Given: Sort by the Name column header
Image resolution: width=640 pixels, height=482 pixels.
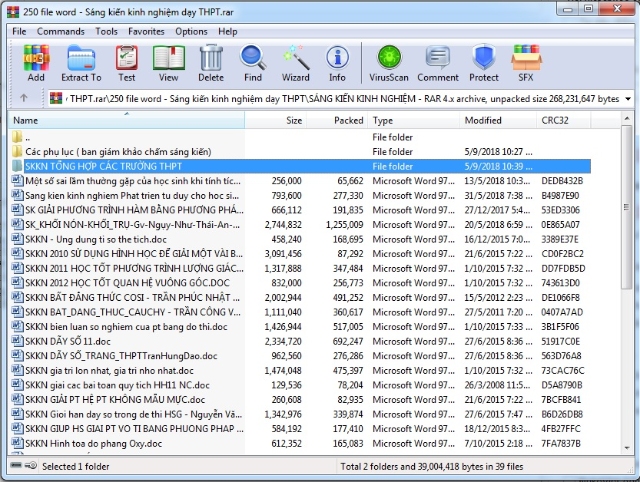Looking at the screenshot, I should click(x=126, y=120).
